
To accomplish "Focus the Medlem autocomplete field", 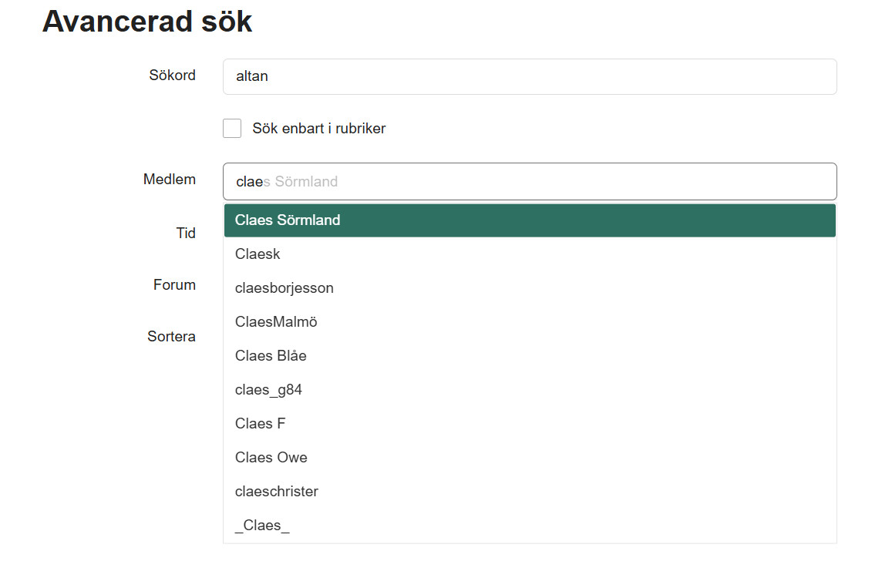I will point(529,181).
